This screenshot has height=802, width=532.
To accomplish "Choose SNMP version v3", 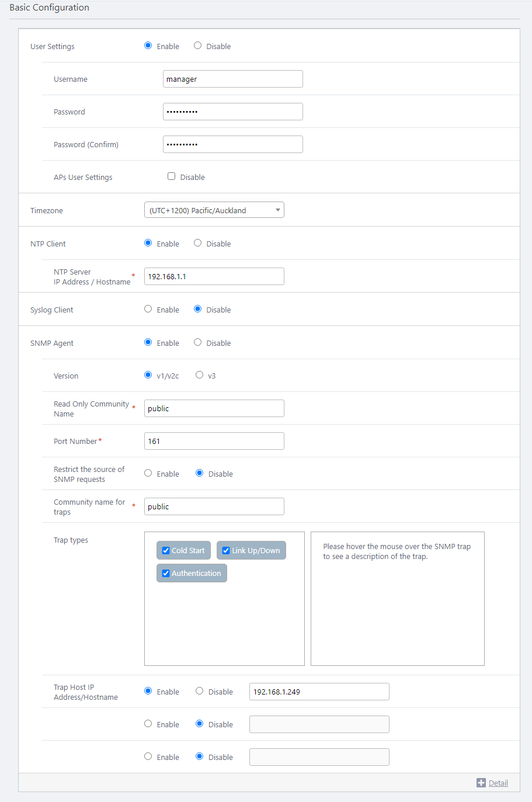I will (x=200, y=375).
